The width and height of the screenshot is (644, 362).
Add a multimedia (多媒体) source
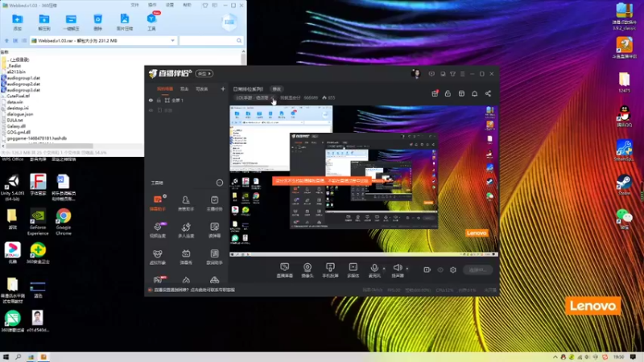coord(353,270)
